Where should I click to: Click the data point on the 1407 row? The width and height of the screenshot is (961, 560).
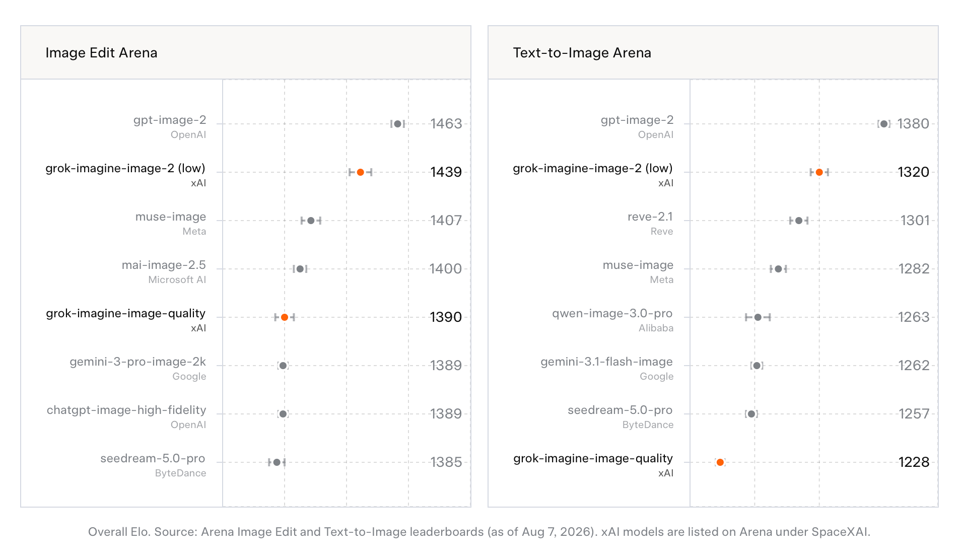311,221
